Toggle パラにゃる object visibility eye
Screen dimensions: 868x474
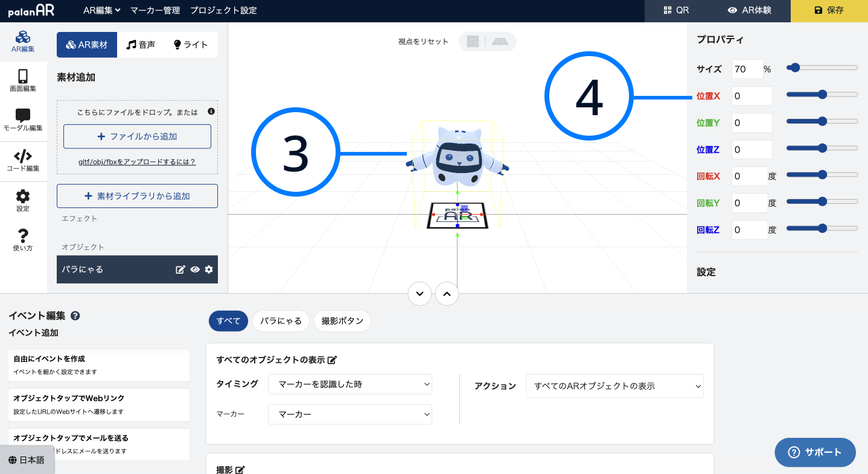[x=195, y=270]
